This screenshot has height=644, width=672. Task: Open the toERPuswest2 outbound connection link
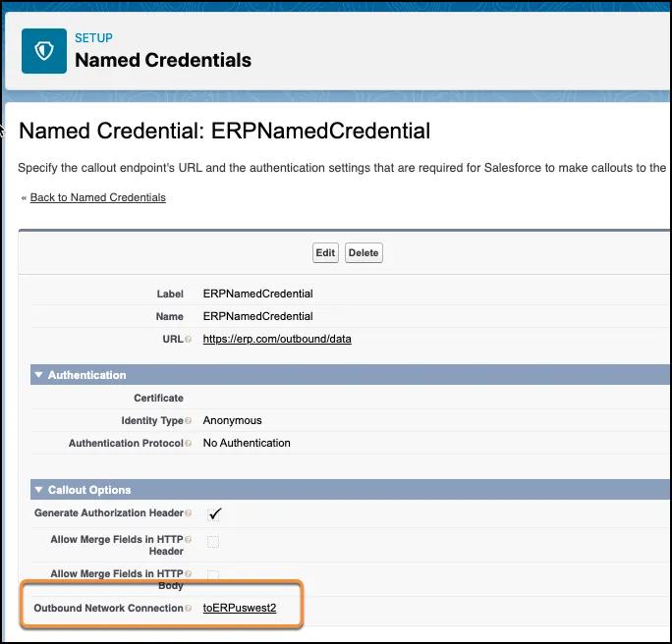pyautogui.click(x=240, y=608)
